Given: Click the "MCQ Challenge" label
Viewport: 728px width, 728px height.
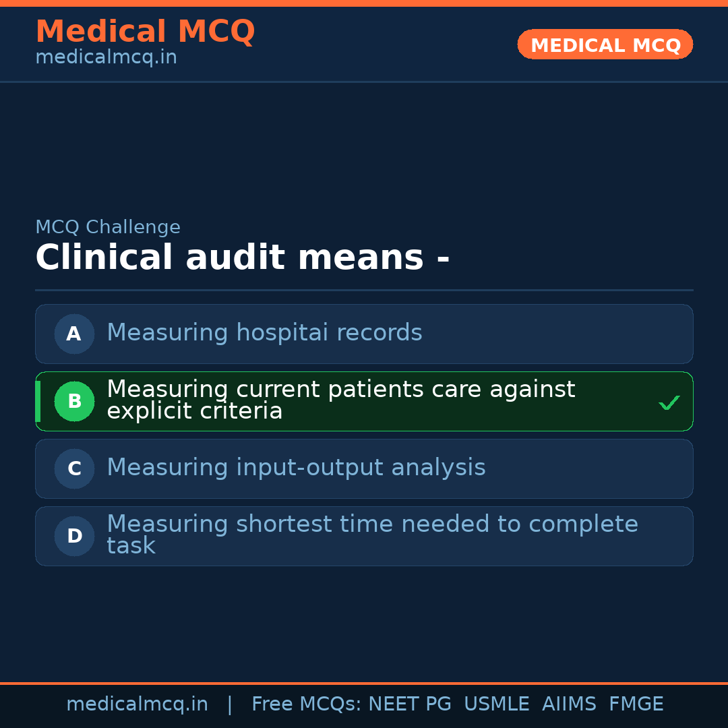Looking at the screenshot, I should (x=108, y=227).
